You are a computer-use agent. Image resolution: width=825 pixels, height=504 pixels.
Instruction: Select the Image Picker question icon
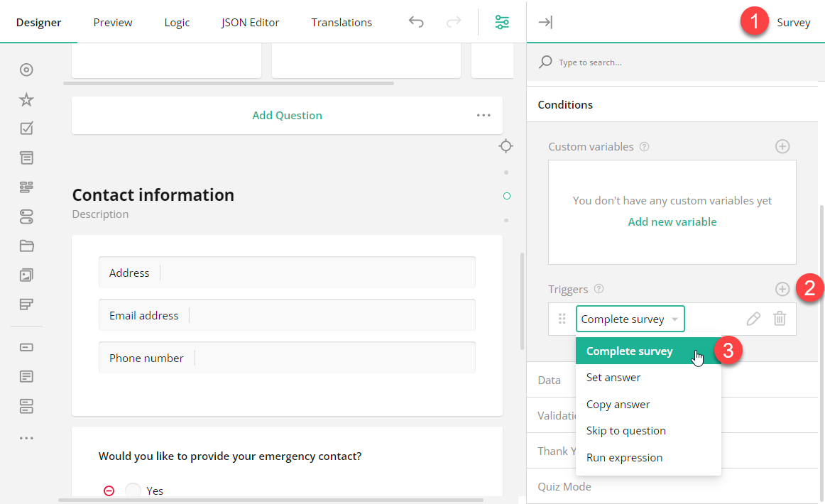(26, 275)
